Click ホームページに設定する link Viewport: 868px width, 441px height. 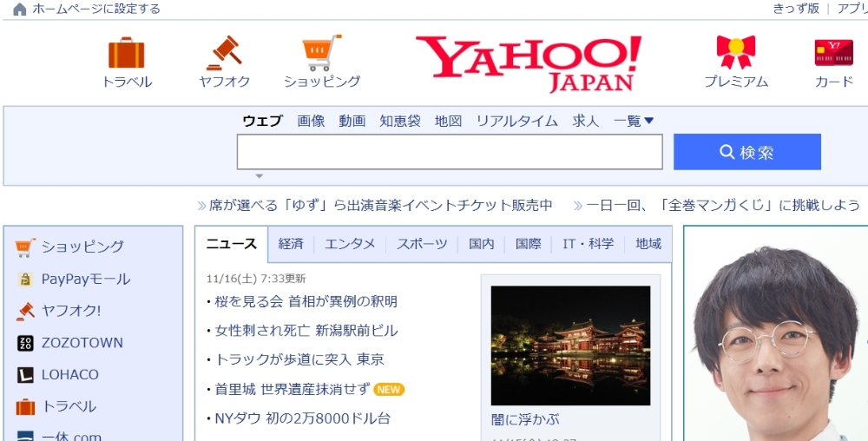(96, 9)
